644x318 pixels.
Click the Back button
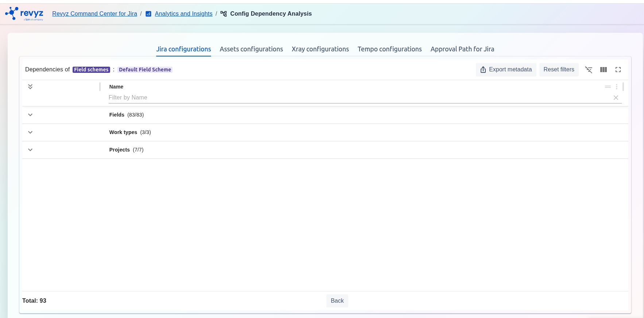[337, 301]
